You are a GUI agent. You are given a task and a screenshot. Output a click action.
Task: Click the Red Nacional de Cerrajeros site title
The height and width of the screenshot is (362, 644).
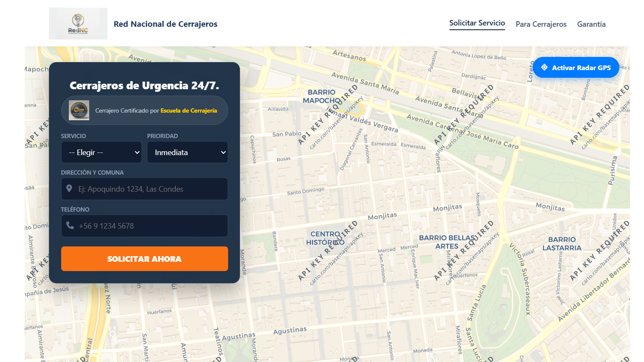click(166, 24)
